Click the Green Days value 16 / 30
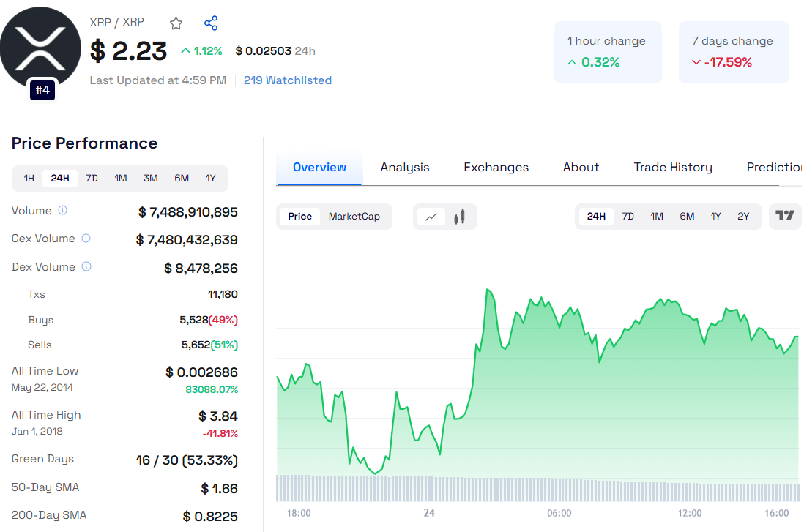The width and height of the screenshot is (804, 532). tap(187, 460)
